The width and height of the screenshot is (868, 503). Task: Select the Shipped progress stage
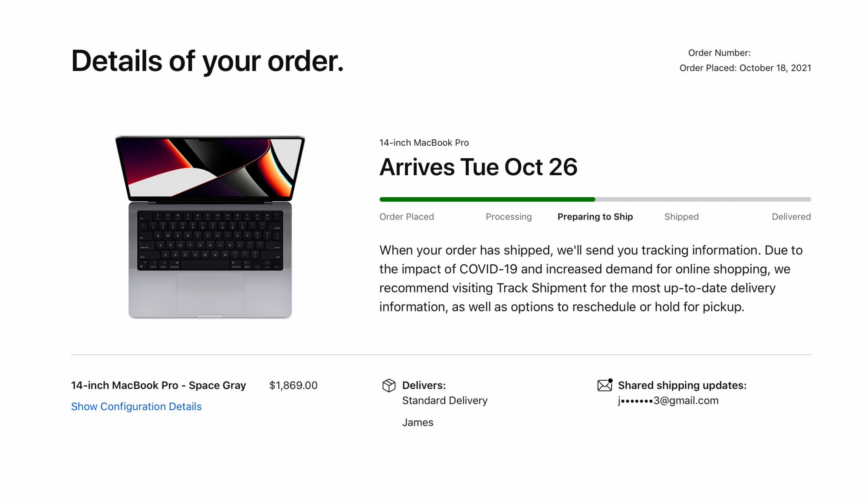point(681,217)
